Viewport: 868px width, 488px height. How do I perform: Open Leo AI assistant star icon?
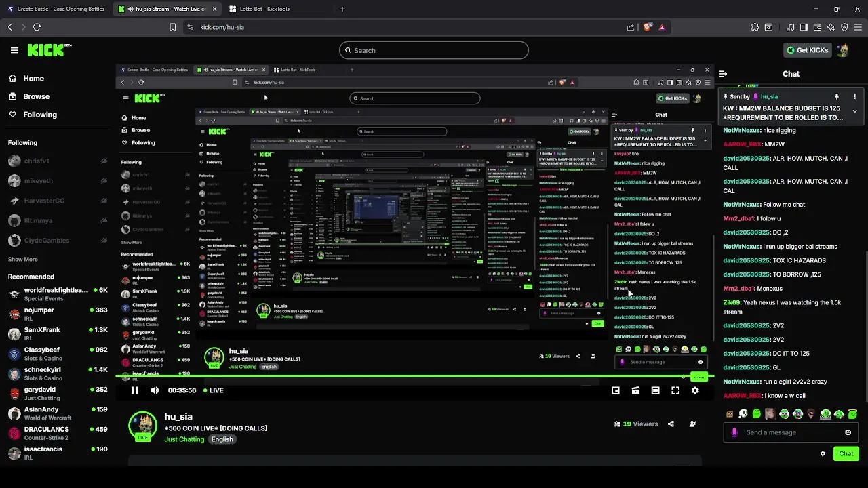(x=831, y=27)
